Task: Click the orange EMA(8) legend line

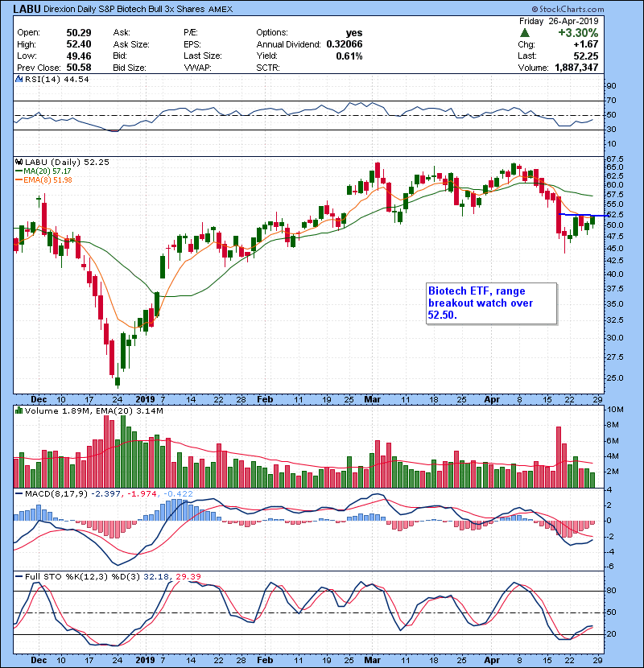Action: (x=19, y=180)
